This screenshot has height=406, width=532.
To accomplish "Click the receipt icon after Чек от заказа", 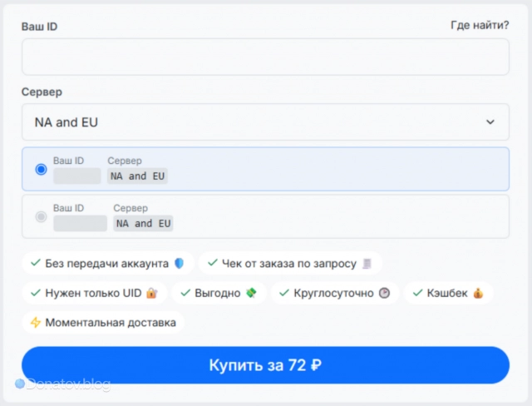I will [x=367, y=264].
